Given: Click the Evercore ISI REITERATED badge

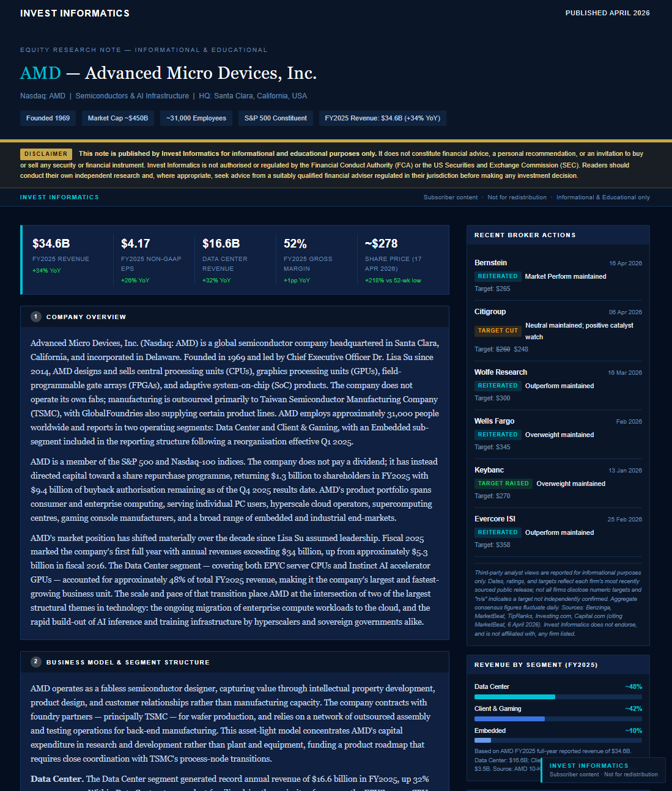Looking at the screenshot, I should coord(498,532).
